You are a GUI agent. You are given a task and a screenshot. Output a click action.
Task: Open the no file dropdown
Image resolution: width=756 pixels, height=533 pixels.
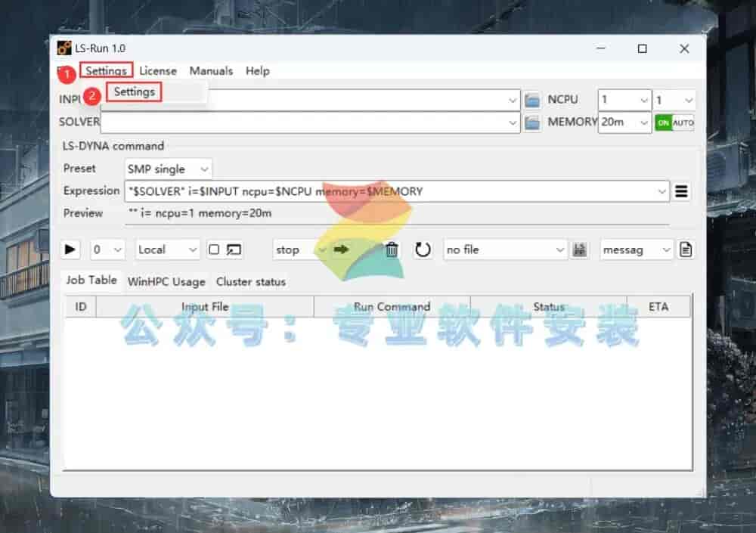click(504, 249)
